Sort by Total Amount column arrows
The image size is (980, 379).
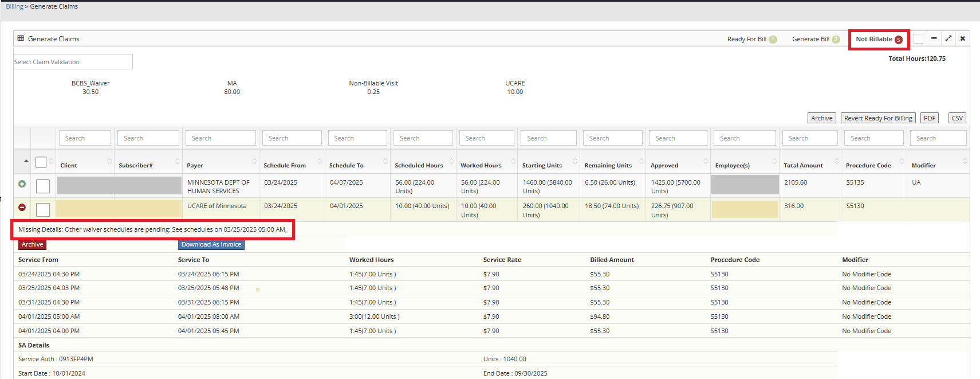(837, 162)
